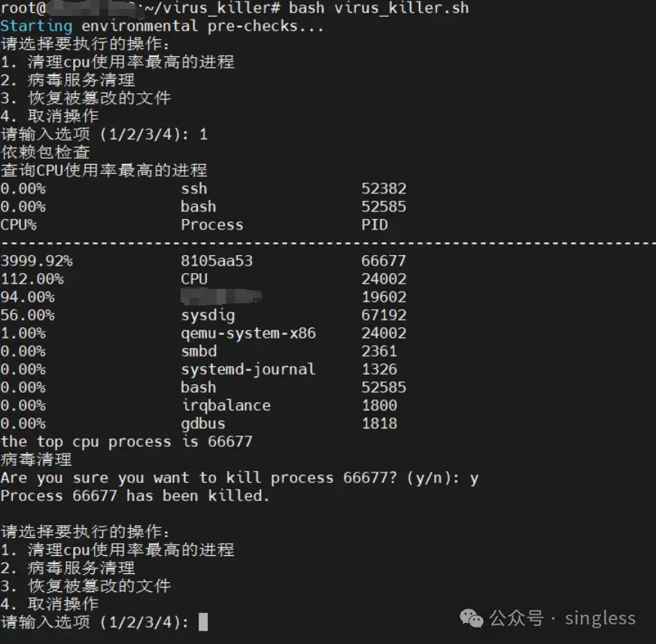Click the WeChat logo in the watermark
The image size is (656, 644).
pyautogui.click(x=473, y=618)
